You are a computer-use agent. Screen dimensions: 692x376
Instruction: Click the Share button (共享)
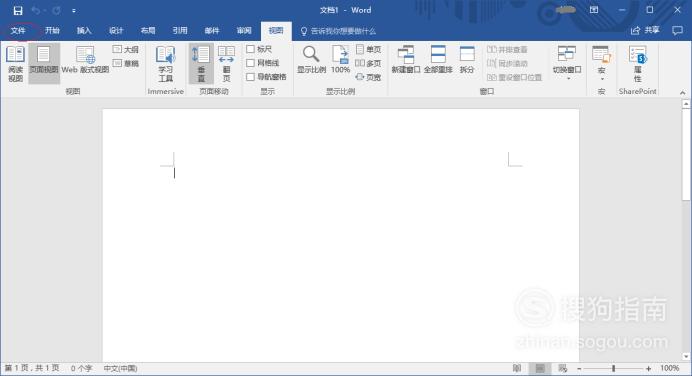[x=645, y=30]
